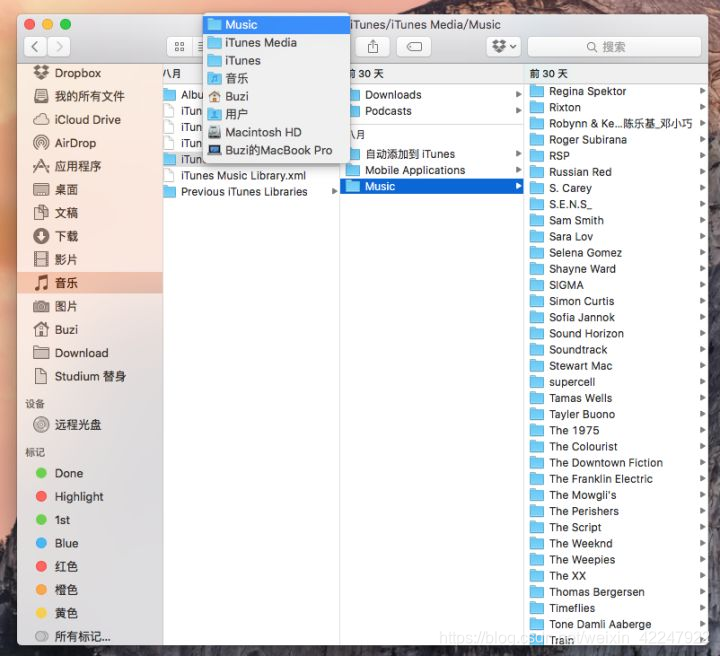Filter by the red Highlight tag

coord(90,496)
